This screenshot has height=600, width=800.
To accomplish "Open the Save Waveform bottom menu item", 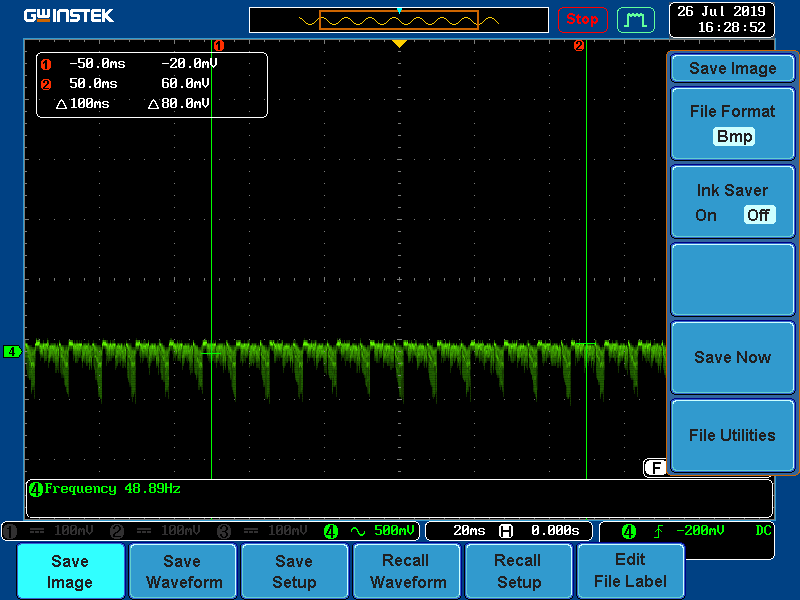I will pyautogui.click(x=183, y=571).
